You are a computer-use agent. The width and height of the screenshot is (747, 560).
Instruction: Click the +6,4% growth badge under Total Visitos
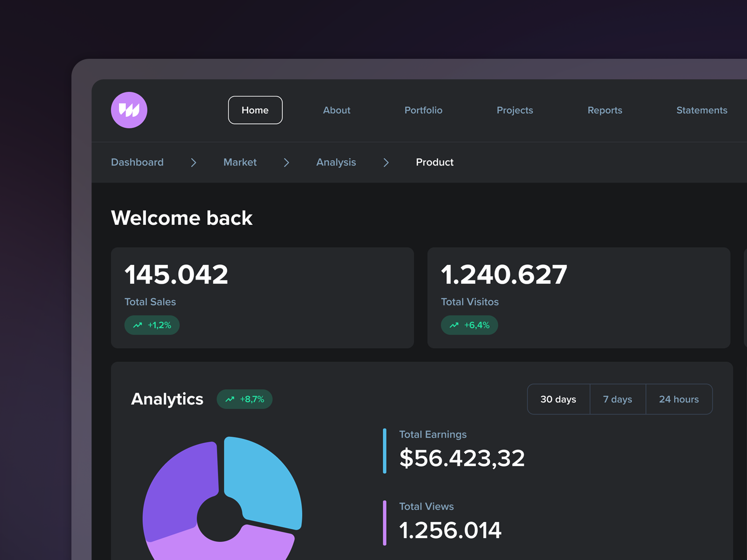tap(469, 325)
